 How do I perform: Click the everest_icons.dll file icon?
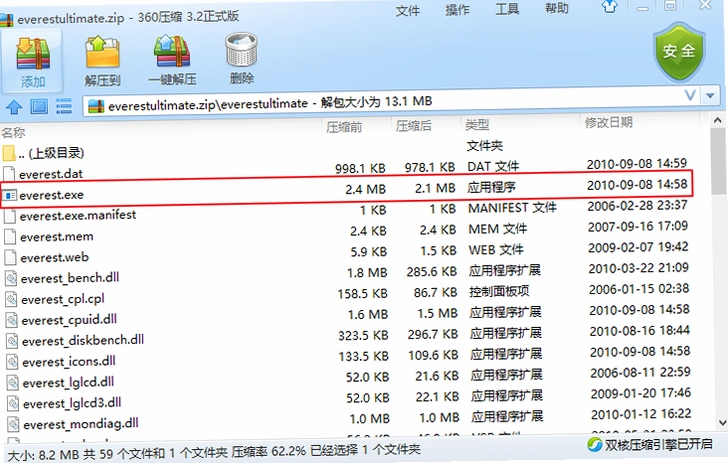[x=13, y=362]
